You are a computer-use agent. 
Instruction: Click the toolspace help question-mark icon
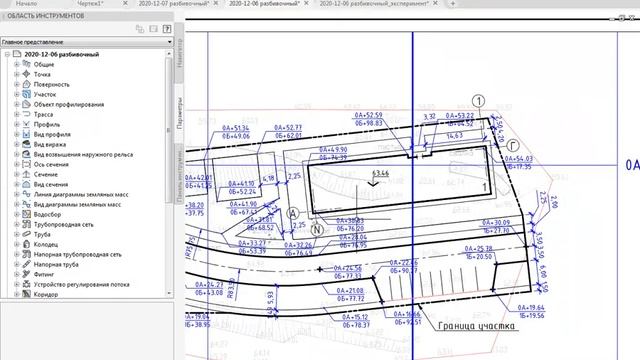167,29
